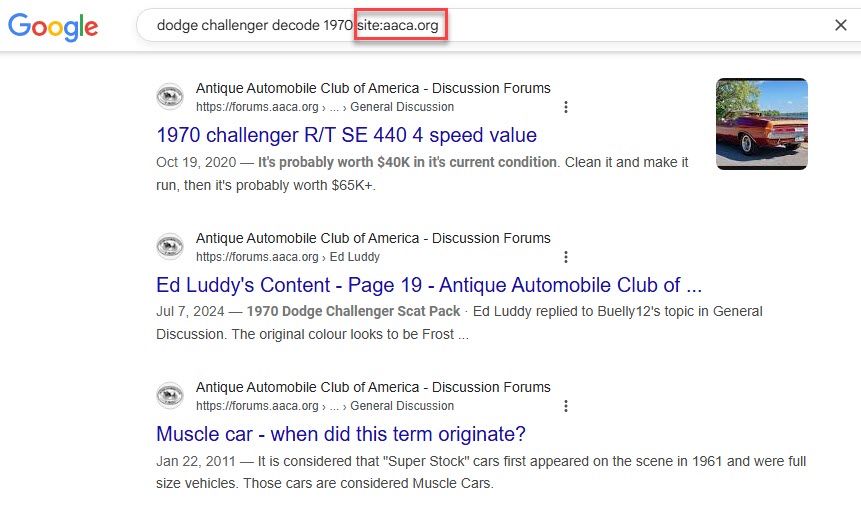This screenshot has width=861, height=522.
Task: Open the 'Muscle car - when did this term originate?' link
Action: [341, 434]
